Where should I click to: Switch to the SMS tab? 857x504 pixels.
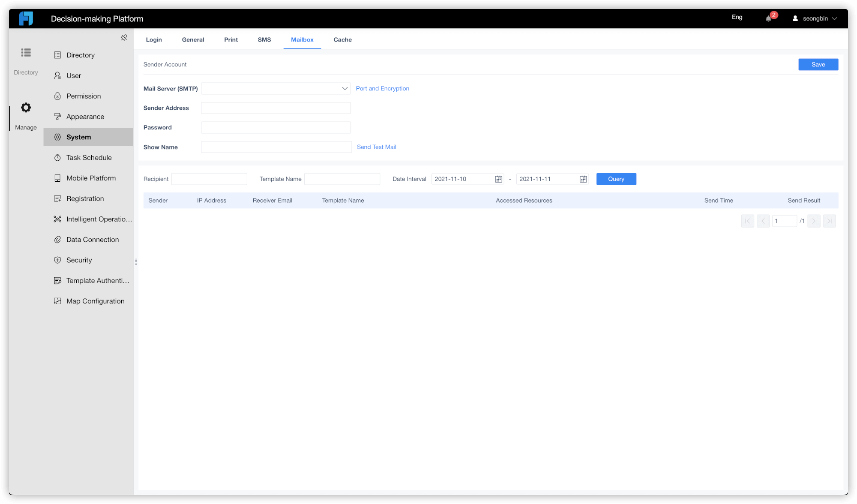(264, 39)
